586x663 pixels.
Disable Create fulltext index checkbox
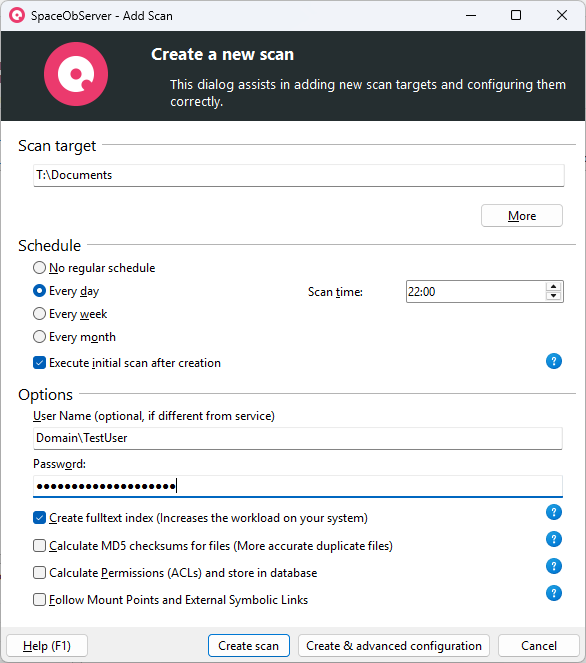[x=39, y=518]
